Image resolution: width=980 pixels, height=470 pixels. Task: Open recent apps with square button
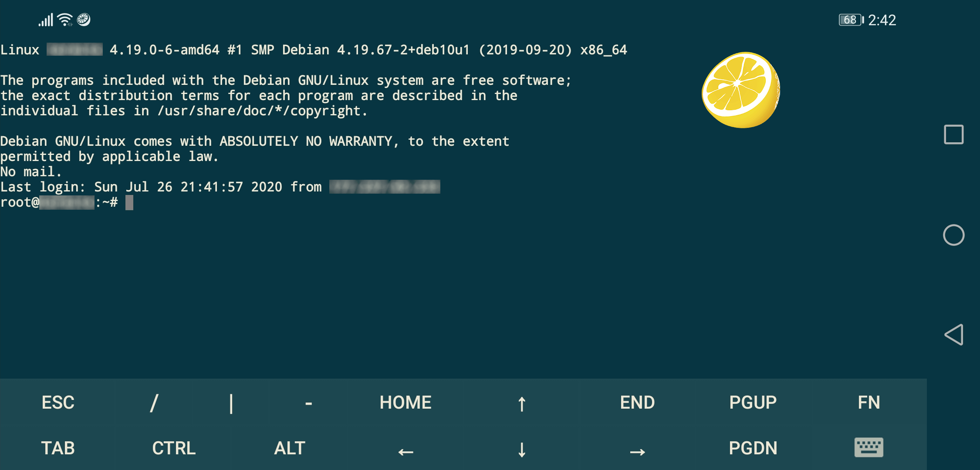[x=953, y=134]
